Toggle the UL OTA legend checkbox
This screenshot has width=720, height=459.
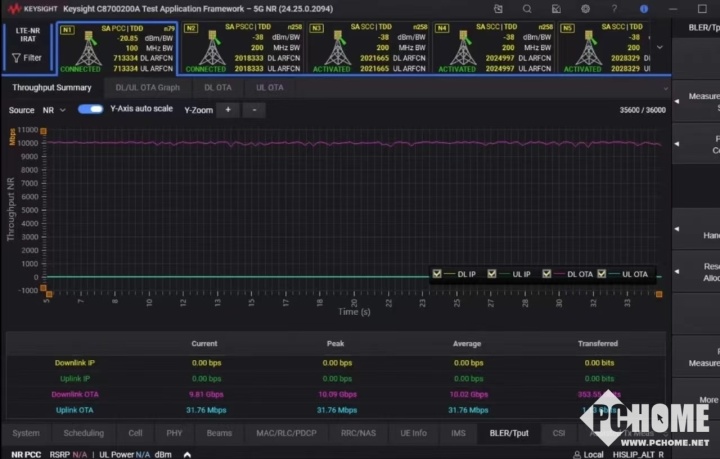[602, 274]
